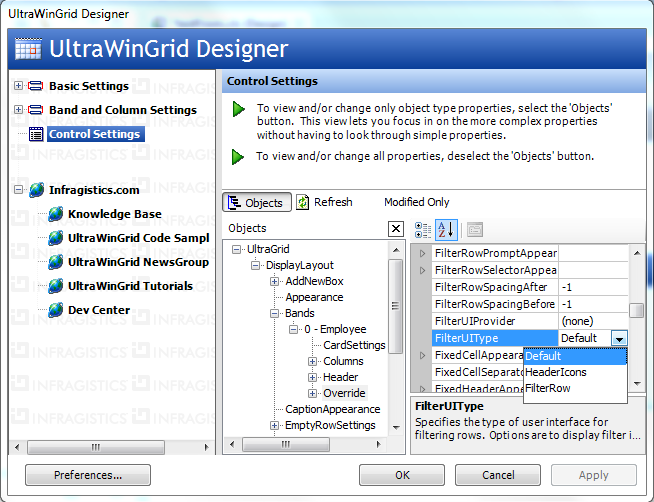Click the FilterRowSpacingAfter value field
The width and height of the screenshot is (654, 502).
coord(590,287)
